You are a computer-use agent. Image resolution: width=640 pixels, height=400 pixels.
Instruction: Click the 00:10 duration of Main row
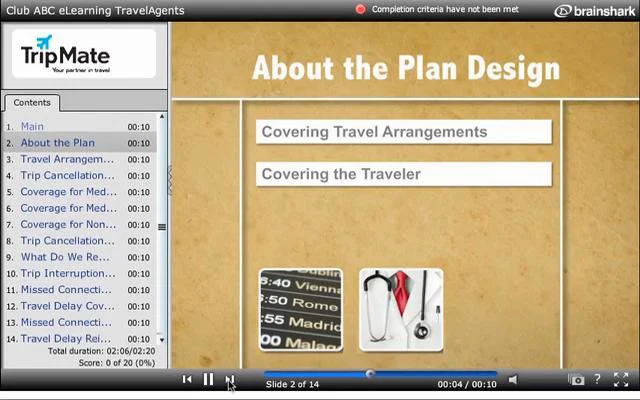(x=139, y=127)
